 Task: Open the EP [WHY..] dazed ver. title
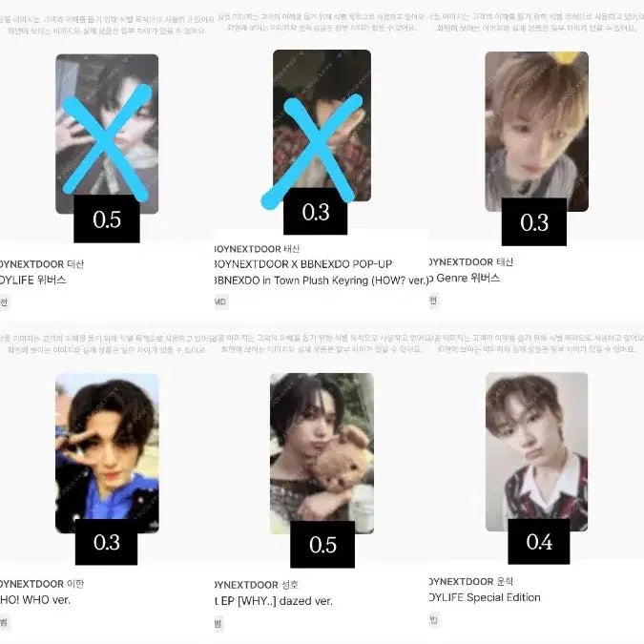click(x=274, y=601)
